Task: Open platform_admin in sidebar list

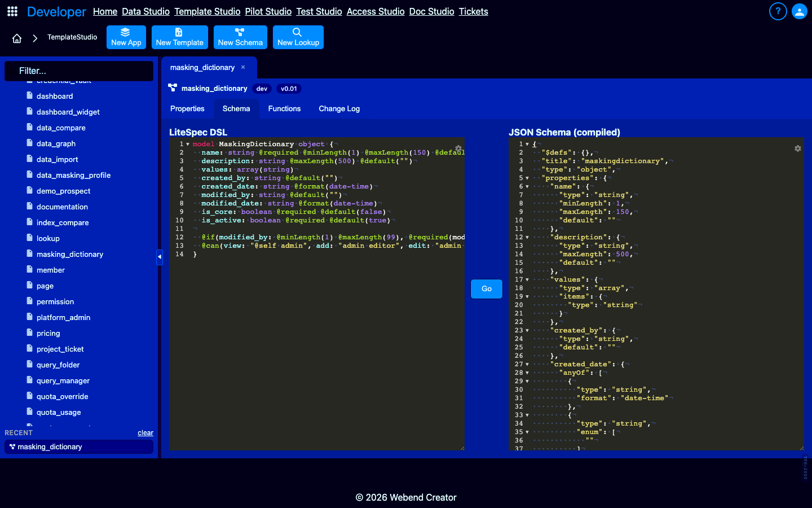Action: click(x=63, y=317)
